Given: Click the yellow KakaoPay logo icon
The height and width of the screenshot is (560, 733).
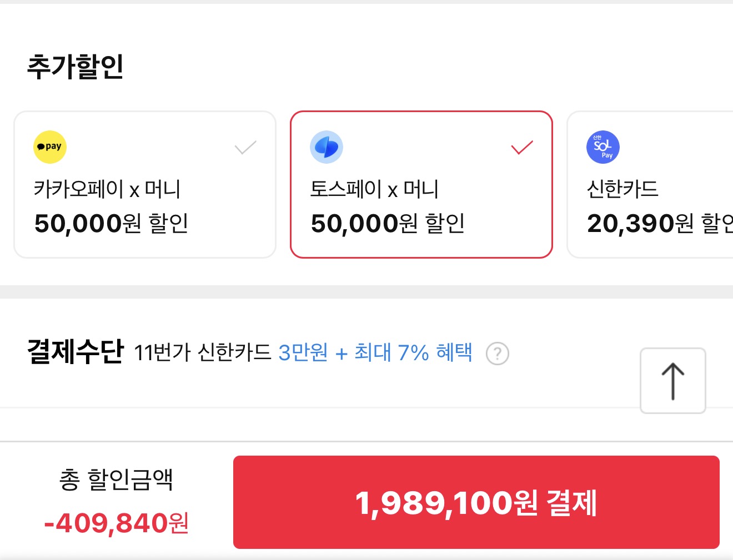Looking at the screenshot, I should (50, 147).
